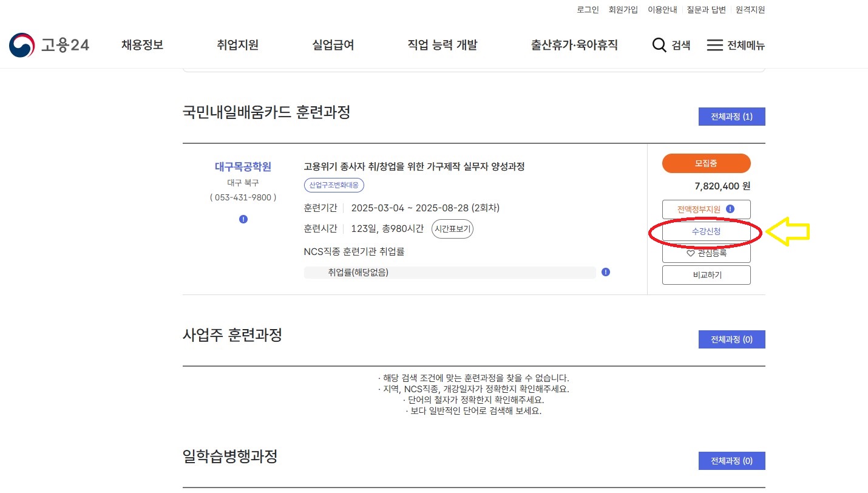Click 비교하기 button
868x493 pixels.
(x=706, y=275)
